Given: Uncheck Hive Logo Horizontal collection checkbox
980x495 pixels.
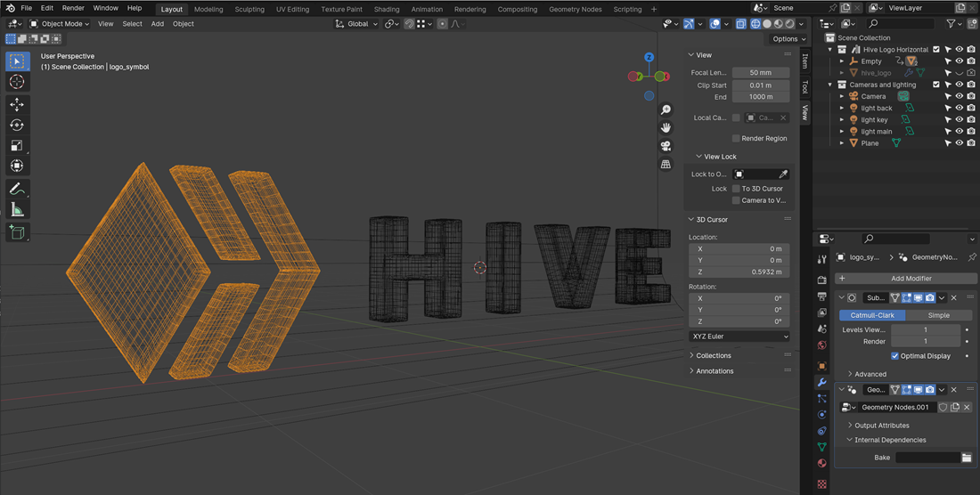Looking at the screenshot, I should pos(935,49).
